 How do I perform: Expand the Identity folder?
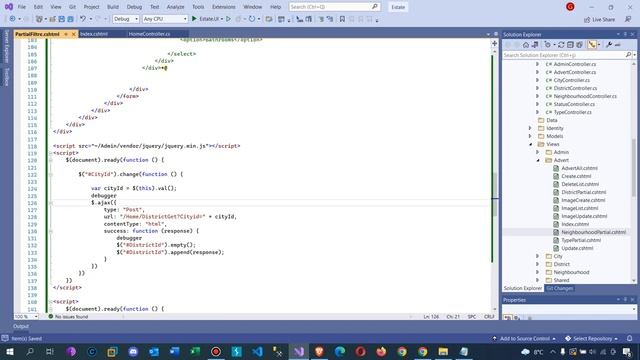pyautogui.click(x=530, y=128)
